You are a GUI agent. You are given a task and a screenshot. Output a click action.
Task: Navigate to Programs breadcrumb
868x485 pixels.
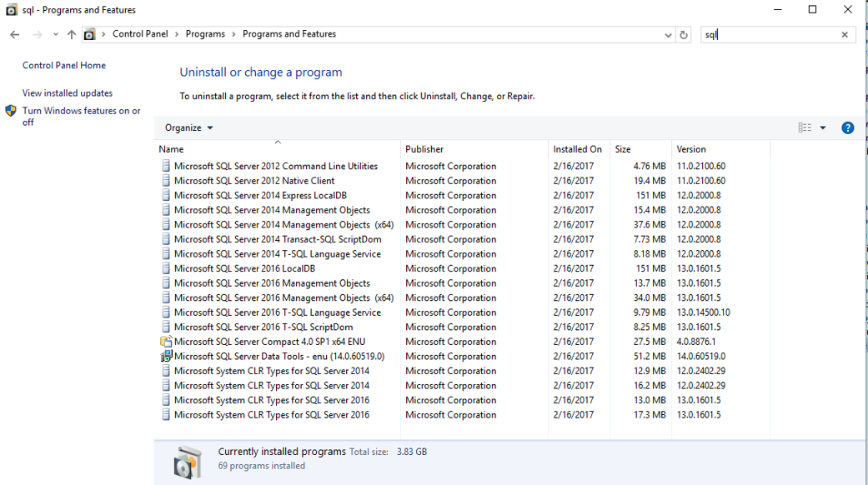pos(205,33)
